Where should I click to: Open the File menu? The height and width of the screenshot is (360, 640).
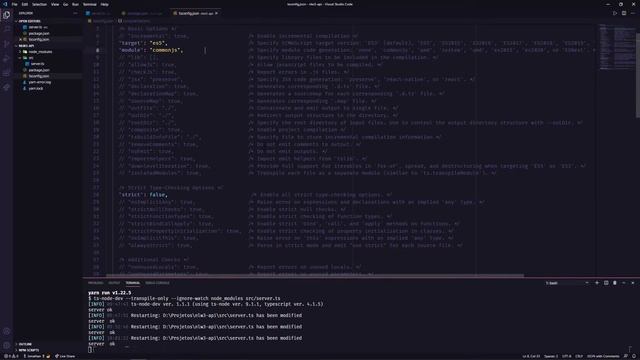(x=15, y=4)
